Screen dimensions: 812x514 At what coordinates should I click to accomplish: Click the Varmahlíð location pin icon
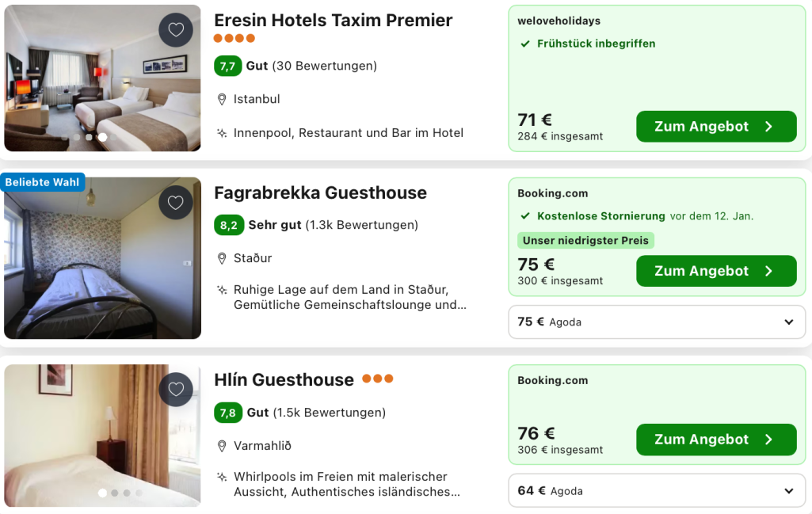point(222,446)
